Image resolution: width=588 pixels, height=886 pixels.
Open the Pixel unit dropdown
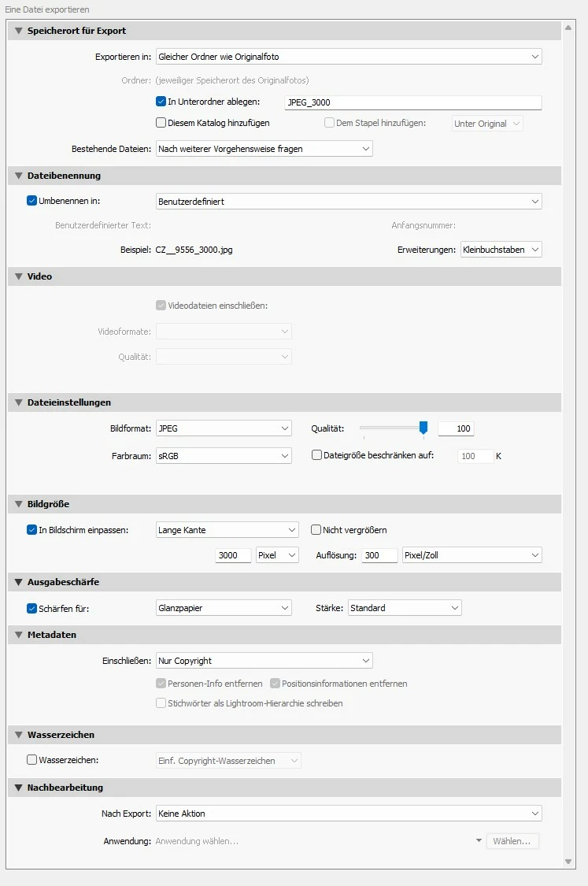tap(277, 555)
